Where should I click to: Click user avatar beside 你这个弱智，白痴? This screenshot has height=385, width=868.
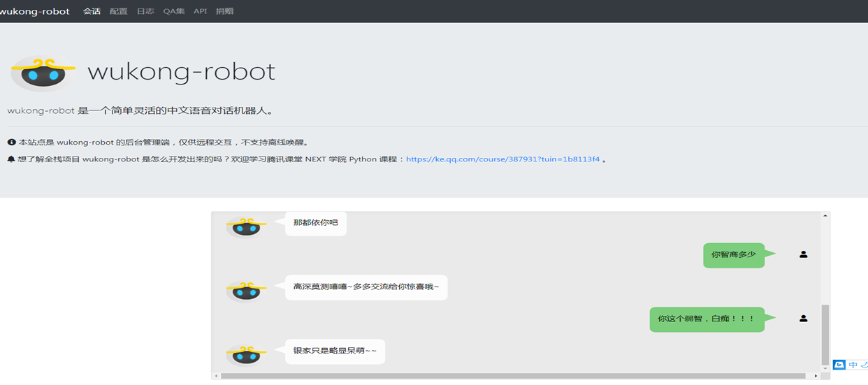[803, 318]
